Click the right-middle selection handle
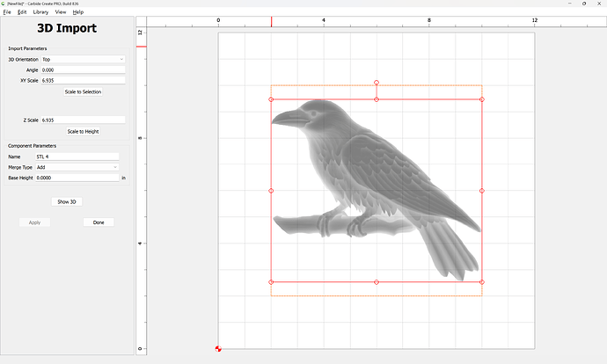 pos(482,190)
